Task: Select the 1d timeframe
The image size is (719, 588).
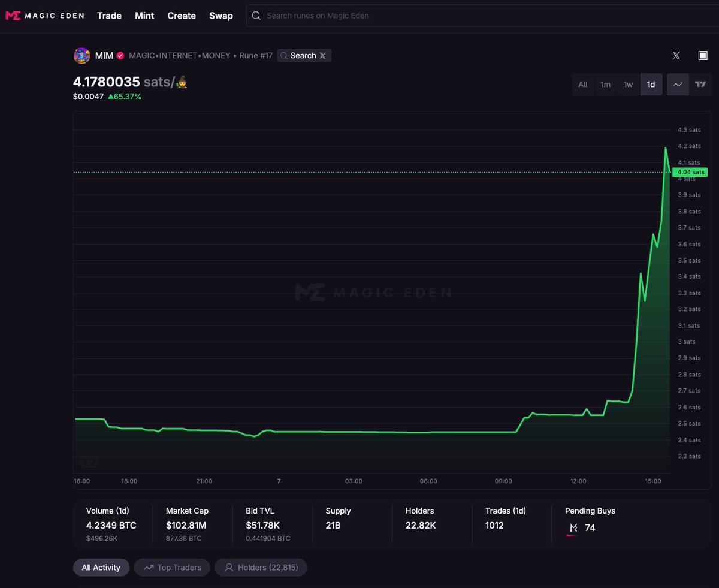Action: tap(651, 85)
